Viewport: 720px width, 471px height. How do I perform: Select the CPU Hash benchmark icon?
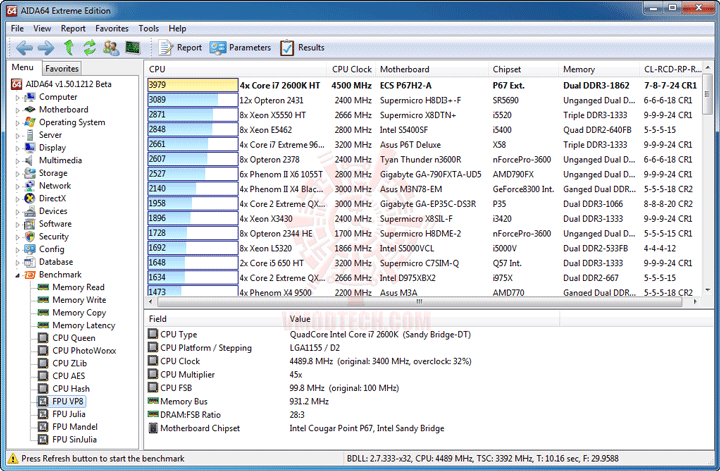click(x=43, y=389)
